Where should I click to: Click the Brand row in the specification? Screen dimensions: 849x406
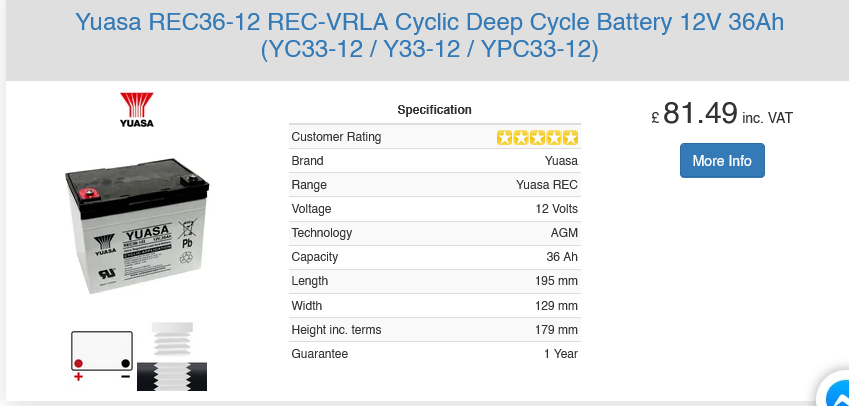click(x=434, y=161)
